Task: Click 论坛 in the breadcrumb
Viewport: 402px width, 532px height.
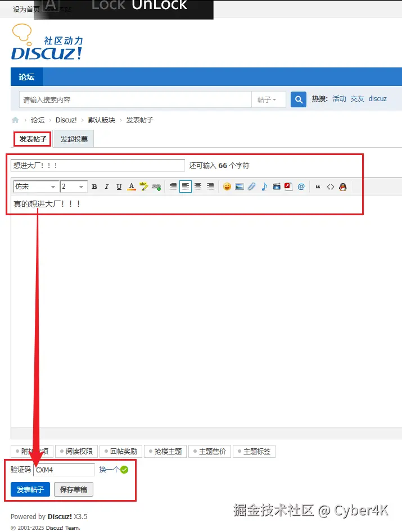Action: coord(38,120)
